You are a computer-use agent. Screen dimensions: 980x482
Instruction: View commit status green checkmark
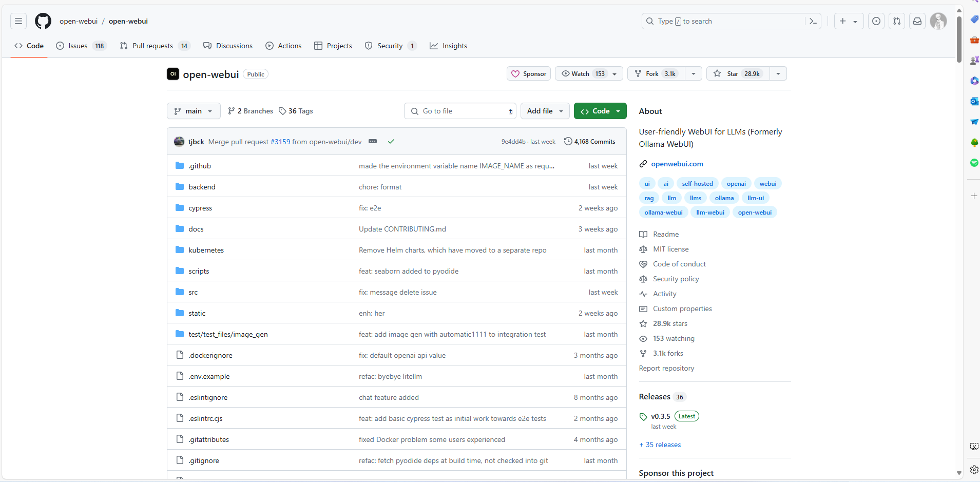pos(391,141)
